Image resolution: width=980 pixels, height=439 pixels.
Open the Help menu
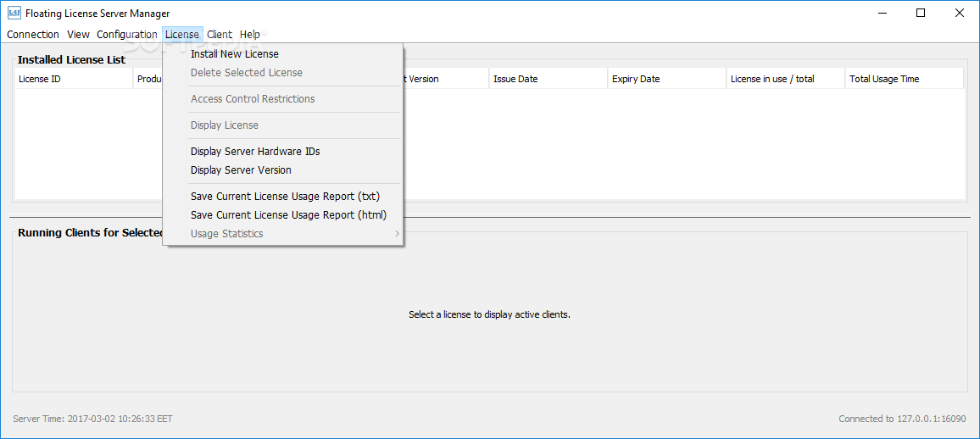point(250,35)
